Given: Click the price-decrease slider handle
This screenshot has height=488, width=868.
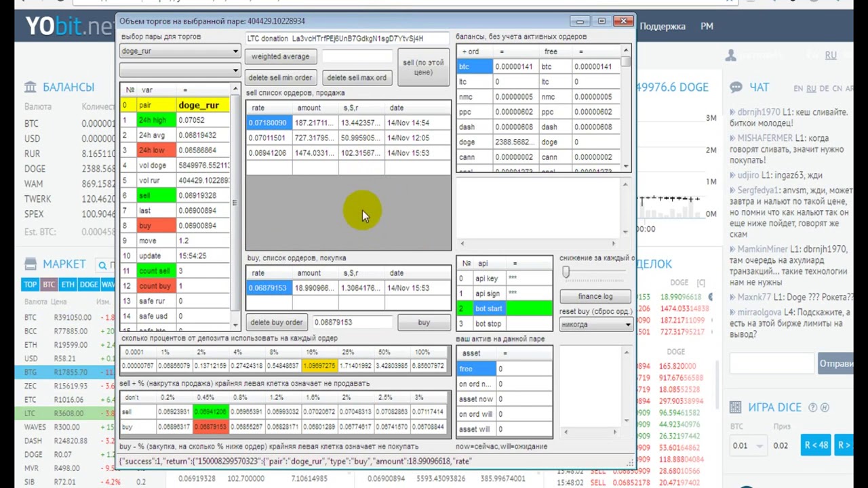Looking at the screenshot, I should coord(566,272).
